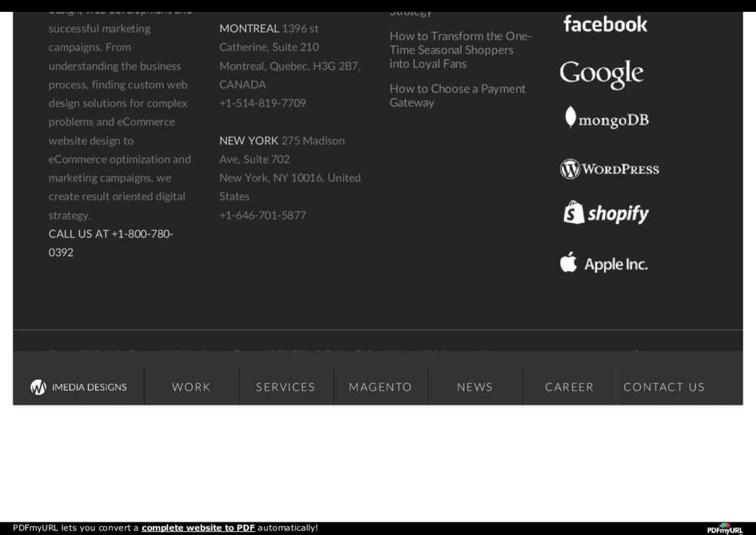
Task: Click the Shopify logo
Action: 606,213
